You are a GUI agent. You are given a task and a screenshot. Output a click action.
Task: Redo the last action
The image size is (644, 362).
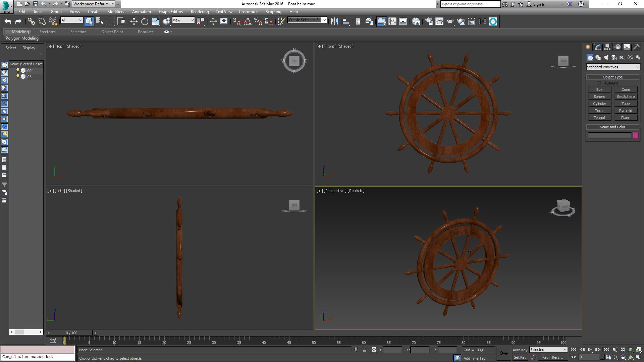pos(18,21)
